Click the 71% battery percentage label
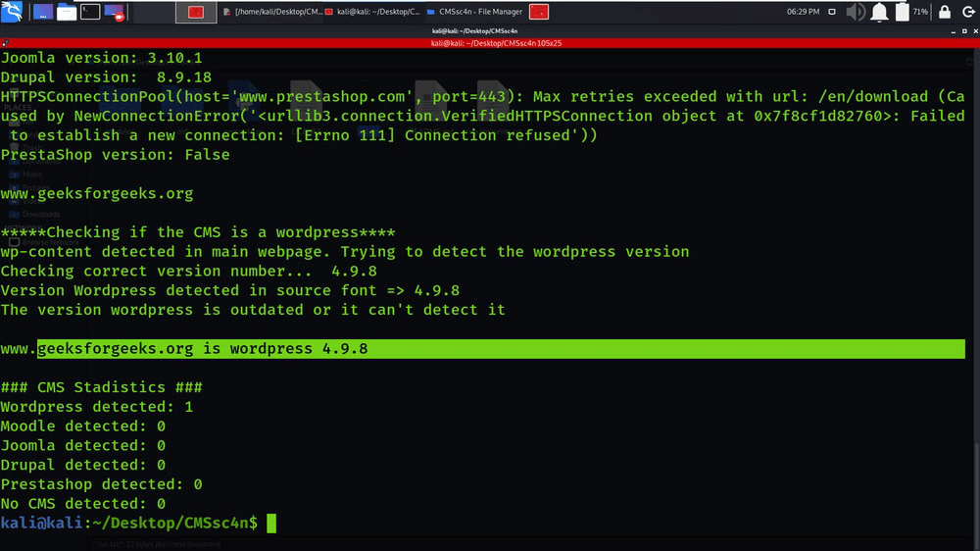This screenshot has width=980, height=551. tap(920, 12)
